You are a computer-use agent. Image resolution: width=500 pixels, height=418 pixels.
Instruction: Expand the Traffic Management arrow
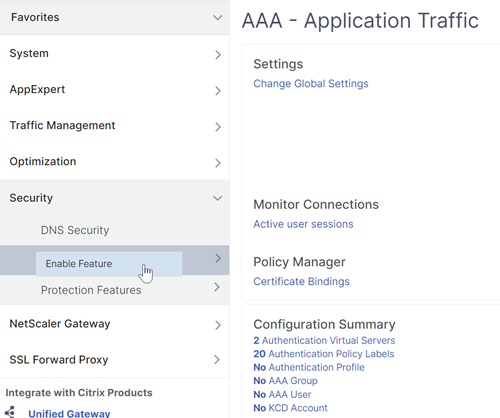point(218,127)
